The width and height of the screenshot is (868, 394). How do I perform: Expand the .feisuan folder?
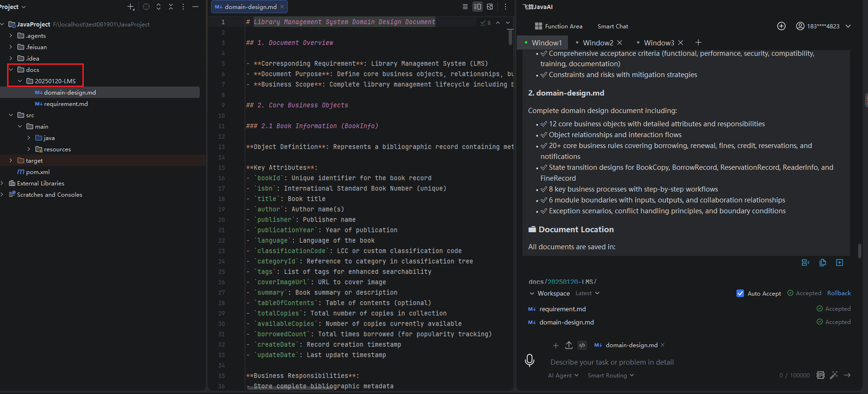(11, 47)
